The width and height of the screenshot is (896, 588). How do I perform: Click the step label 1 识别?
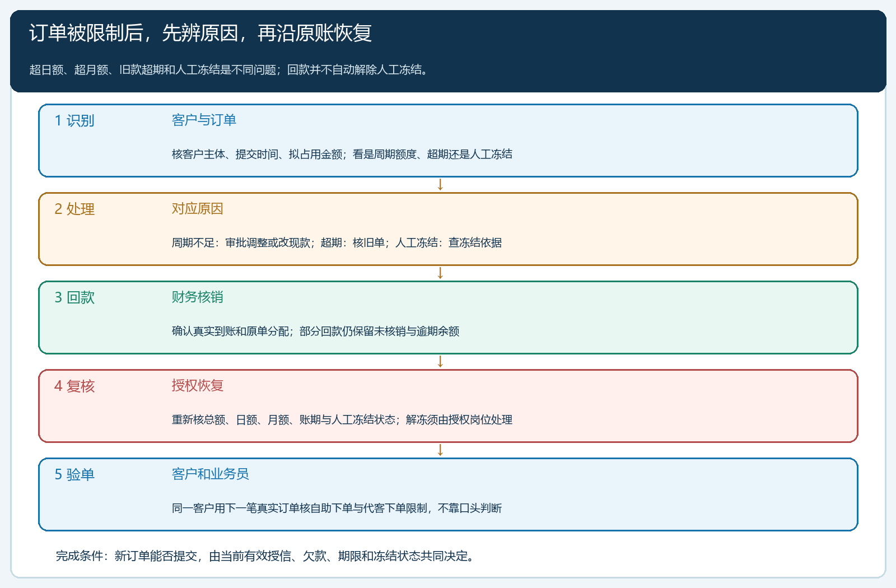(74, 120)
